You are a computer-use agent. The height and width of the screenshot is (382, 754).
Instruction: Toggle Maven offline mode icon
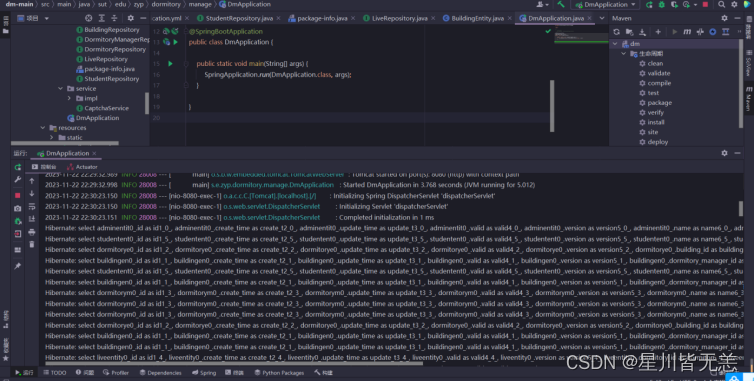click(x=700, y=32)
